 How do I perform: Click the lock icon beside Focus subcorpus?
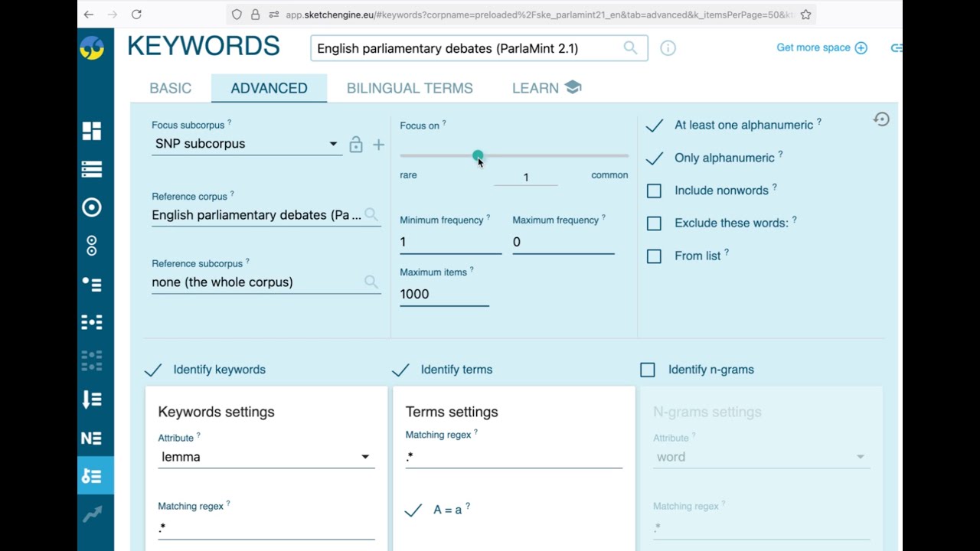356,144
